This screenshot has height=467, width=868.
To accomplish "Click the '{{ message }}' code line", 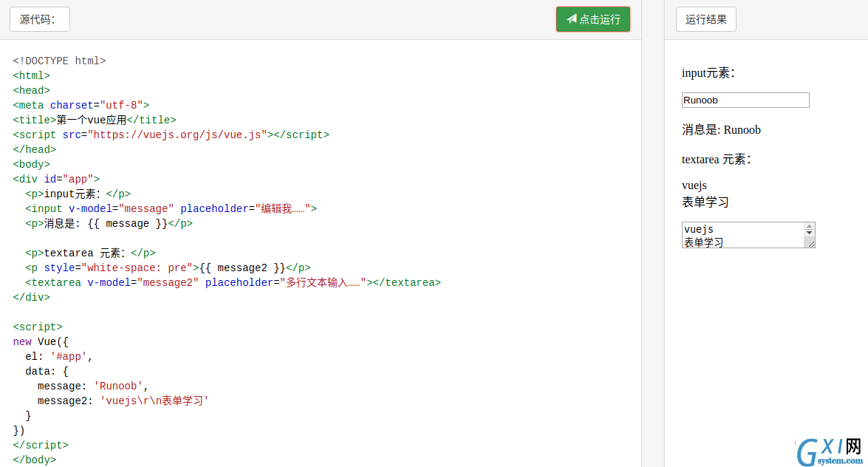I will click(109, 224).
